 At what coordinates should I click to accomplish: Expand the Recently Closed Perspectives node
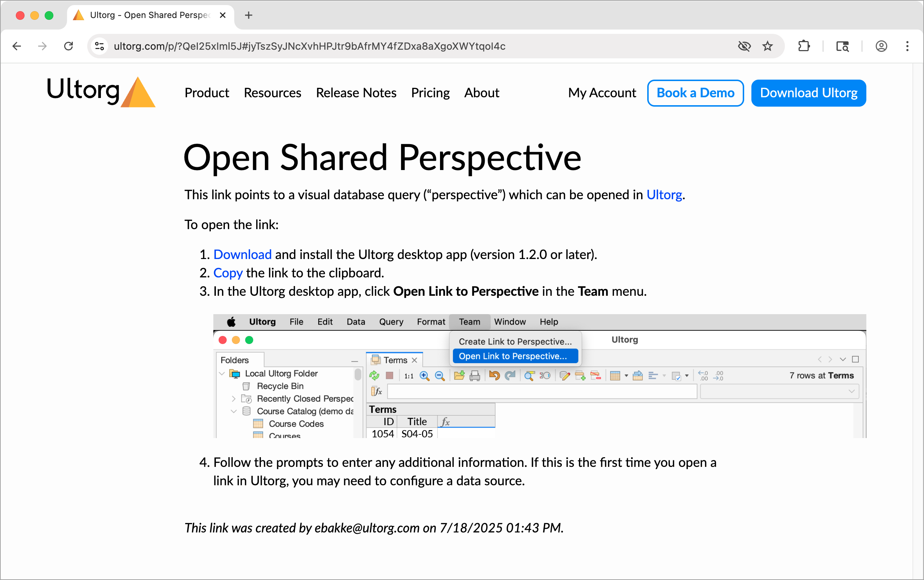(x=233, y=399)
